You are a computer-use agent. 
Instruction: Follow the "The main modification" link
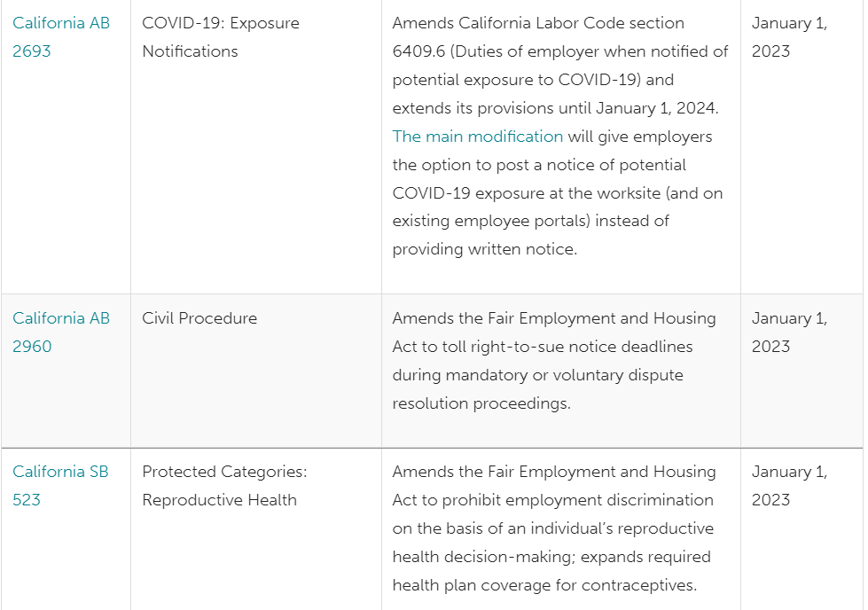[x=478, y=137]
